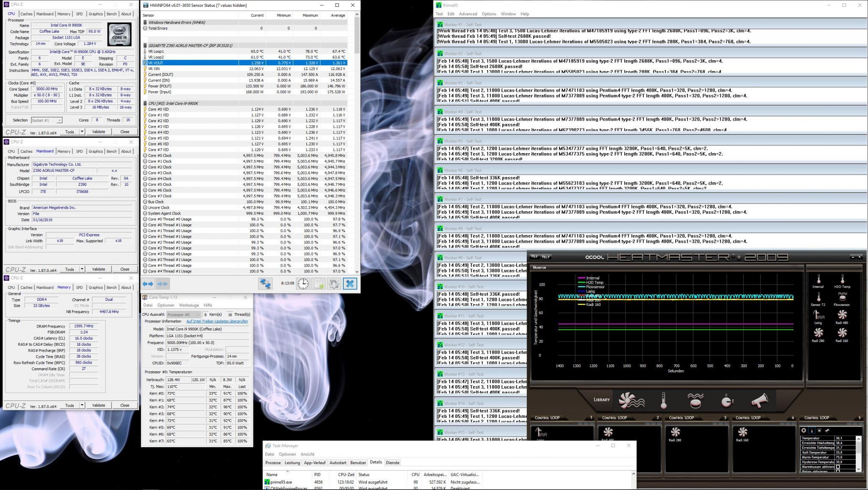The image size is (868, 490).
Task: Select Radi 280 fan in Control Loop 3
Action: coord(675,432)
